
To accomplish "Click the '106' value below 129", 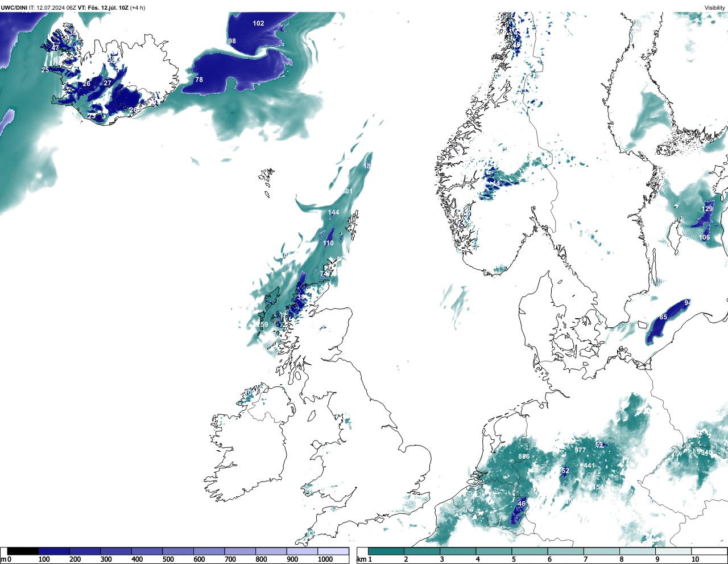I will click(x=704, y=237).
